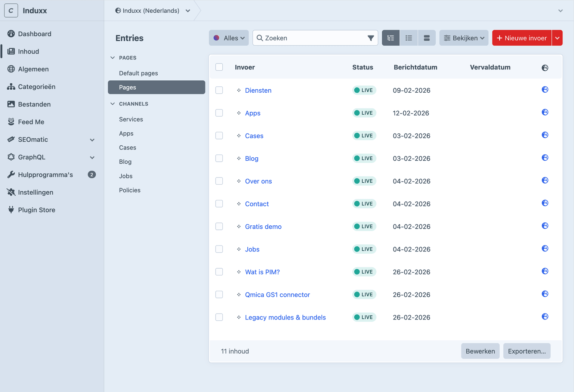Click the globe icon in table header

[x=545, y=68]
